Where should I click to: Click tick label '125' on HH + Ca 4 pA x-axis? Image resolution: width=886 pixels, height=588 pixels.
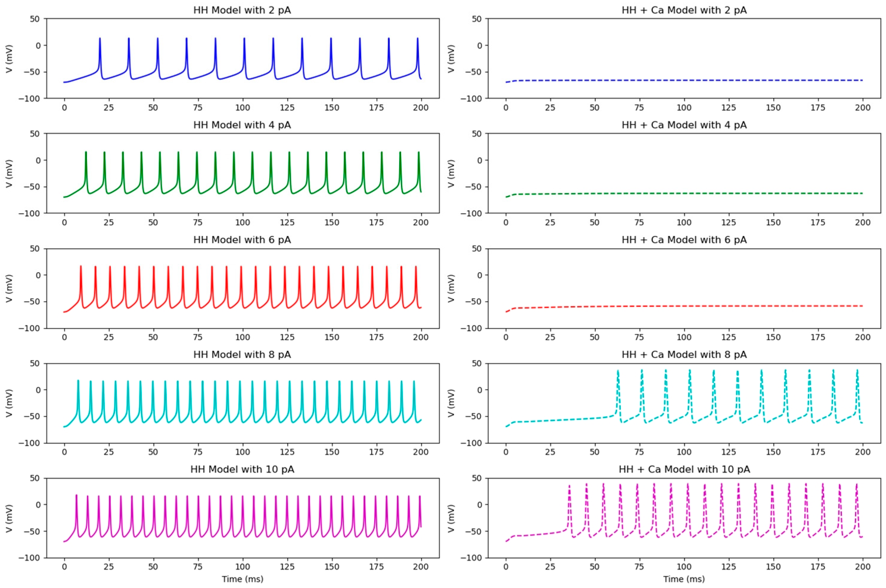[x=729, y=223]
